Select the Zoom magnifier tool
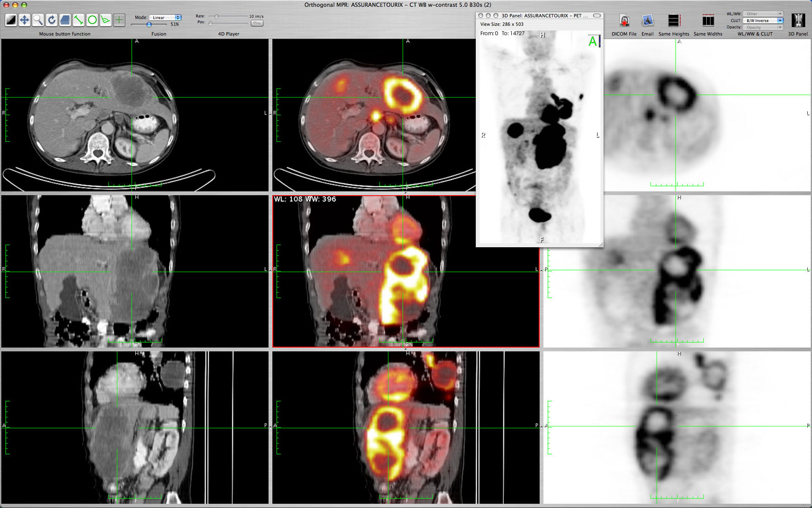 point(38,20)
